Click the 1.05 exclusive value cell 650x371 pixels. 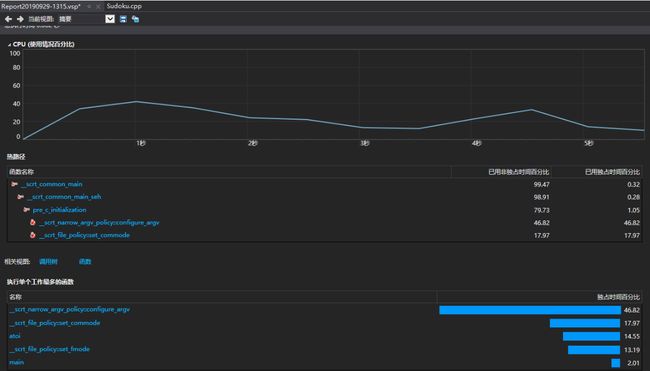coord(633,210)
